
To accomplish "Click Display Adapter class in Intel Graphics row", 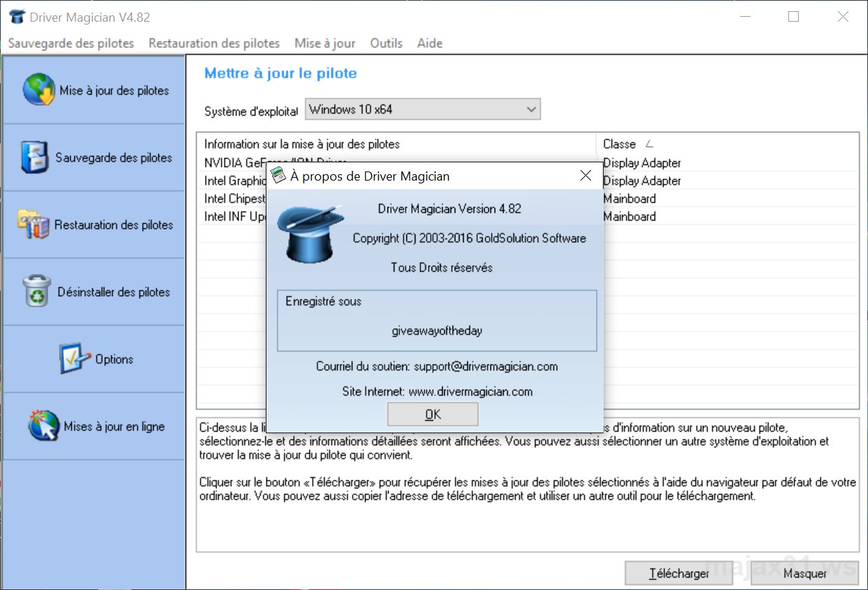I will click(641, 181).
